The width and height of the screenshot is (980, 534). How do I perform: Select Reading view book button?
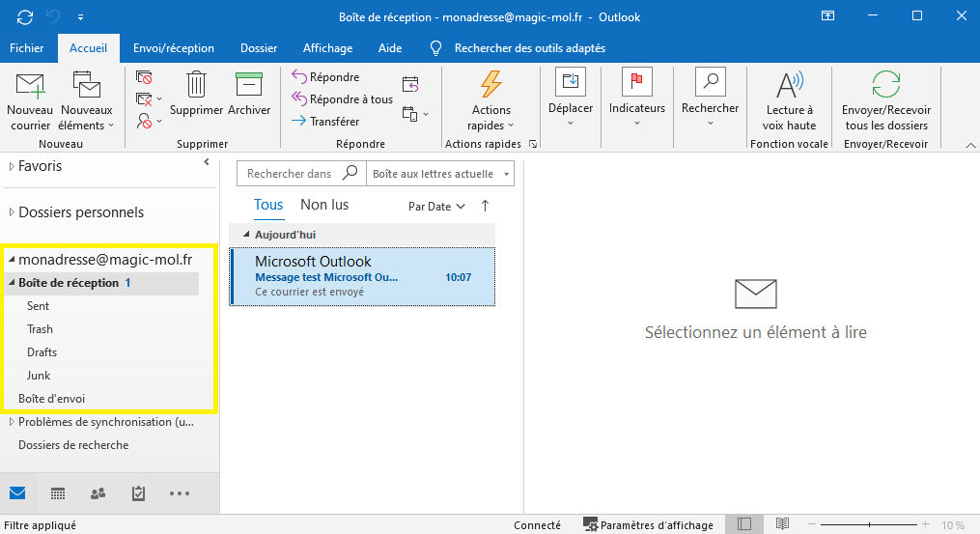[x=782, y=523]
